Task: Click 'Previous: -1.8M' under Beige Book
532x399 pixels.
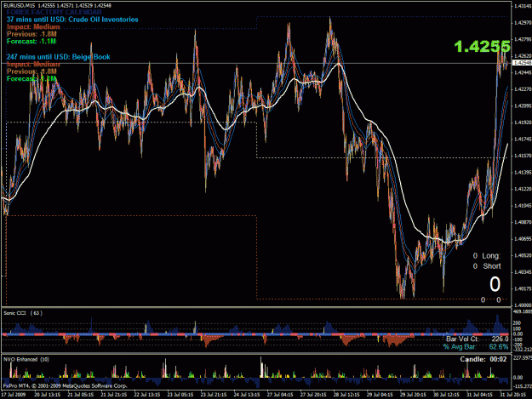Action: pyautogui.click(x=31, y=71)
